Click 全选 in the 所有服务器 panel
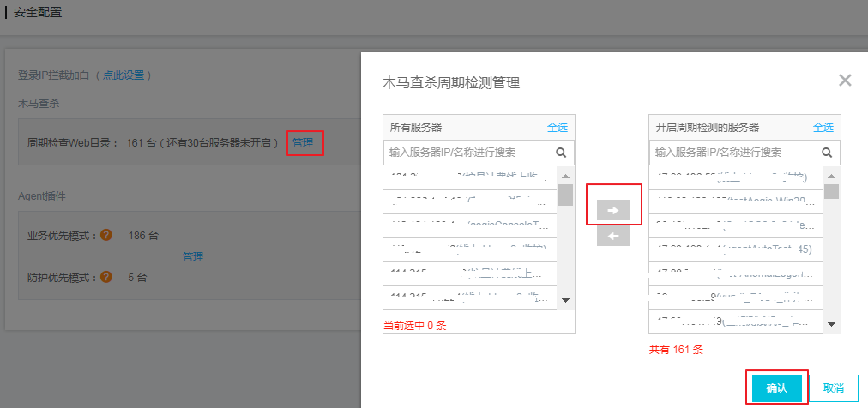 (558, 127)
